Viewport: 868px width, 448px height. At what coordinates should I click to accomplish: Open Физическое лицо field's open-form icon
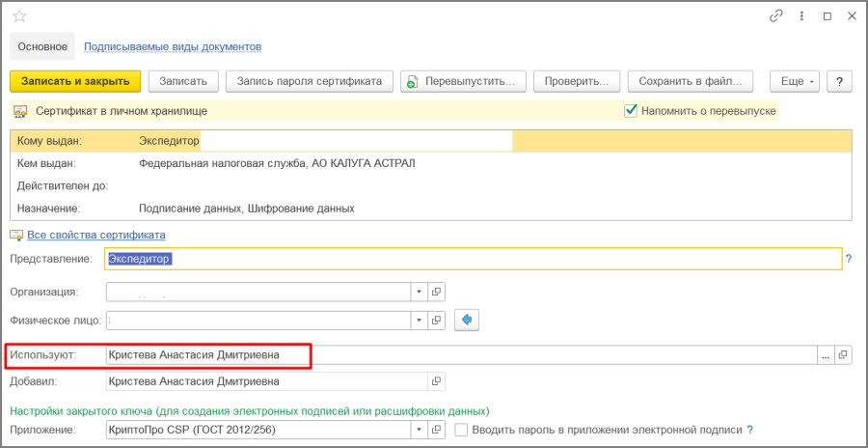[436, 320]
